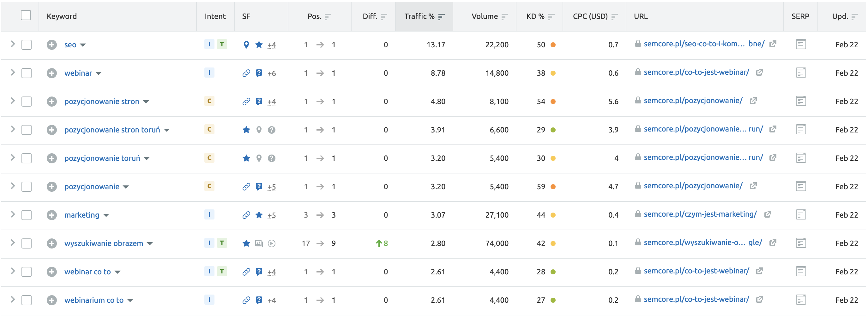868x316 pixels.
Task: Open SERP snapshot icon for marketing row
Action: pyautogui.click(x=801, y=215)
